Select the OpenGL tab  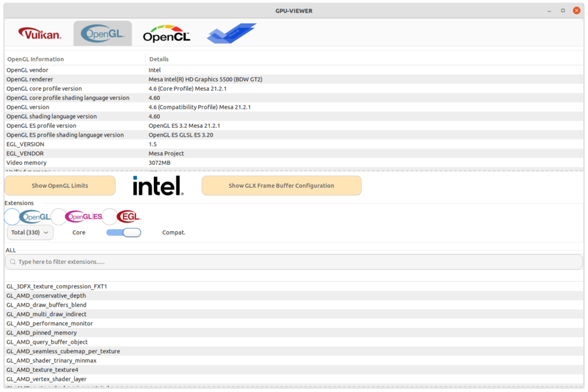(x=103, y=34)
